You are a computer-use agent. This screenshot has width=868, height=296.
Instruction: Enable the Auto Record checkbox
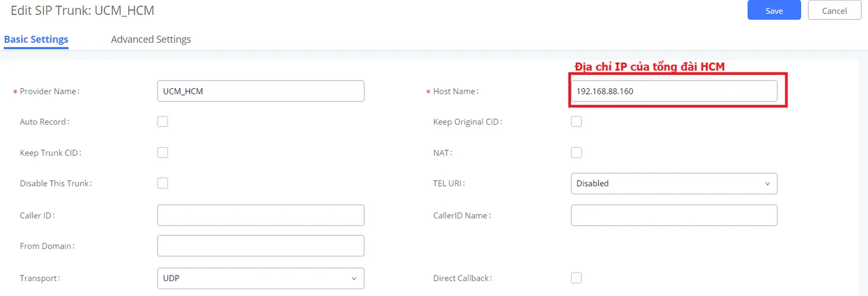click(x=162, y=122)
